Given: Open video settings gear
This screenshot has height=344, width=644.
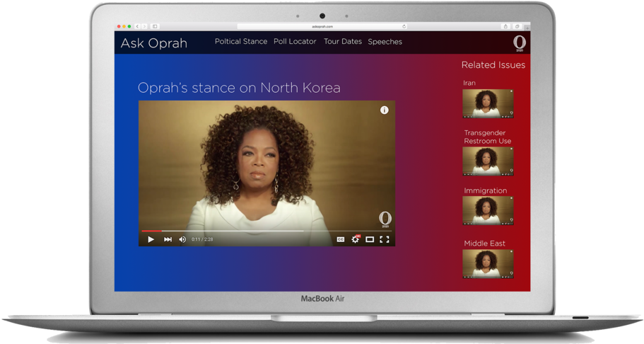Looking at the screenshot, I should tap(356, 239).
